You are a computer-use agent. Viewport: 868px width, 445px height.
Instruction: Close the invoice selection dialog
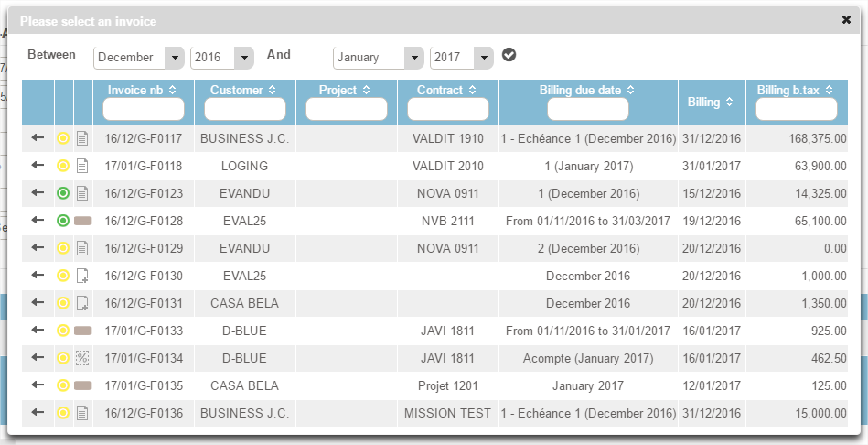click(847, 19)
